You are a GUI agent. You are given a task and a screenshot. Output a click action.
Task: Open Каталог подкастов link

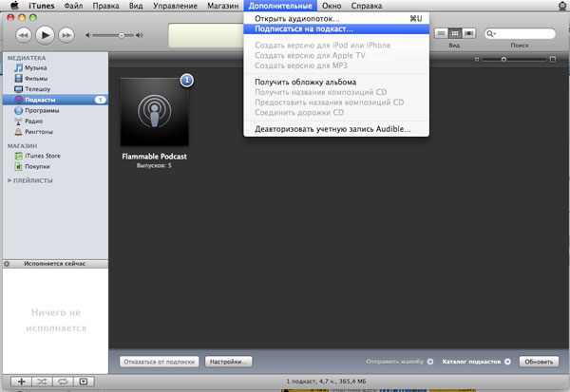pos(476,362)
